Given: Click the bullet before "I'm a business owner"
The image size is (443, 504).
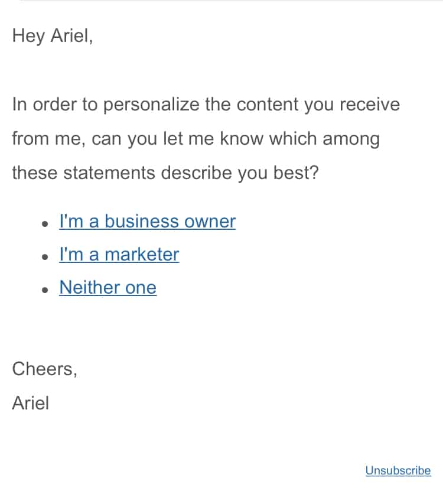Looking at the screenshot, I should pos(45,224).
